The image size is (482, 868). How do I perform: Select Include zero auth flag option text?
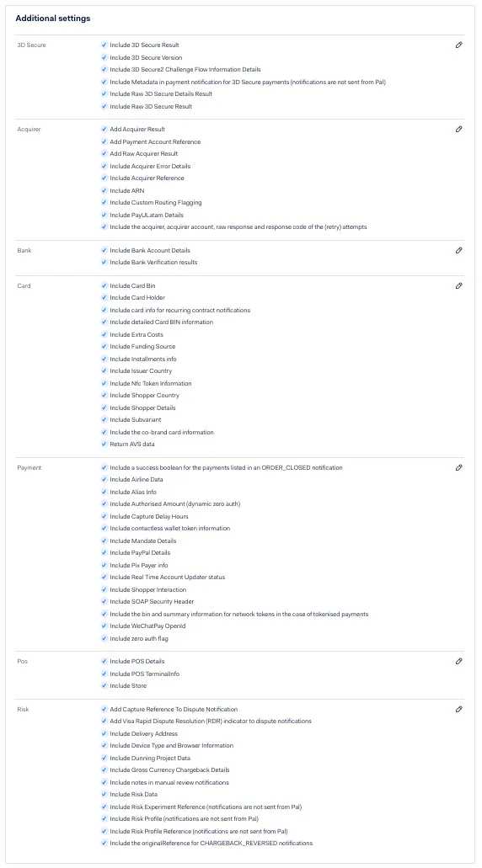[139, 639]
